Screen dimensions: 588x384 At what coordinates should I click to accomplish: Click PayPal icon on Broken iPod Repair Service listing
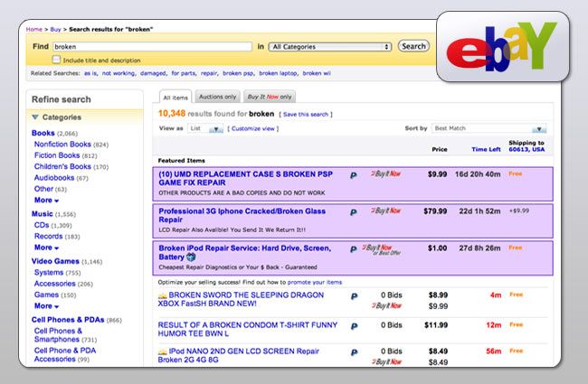pyautogui.click(x=353, y=249)
